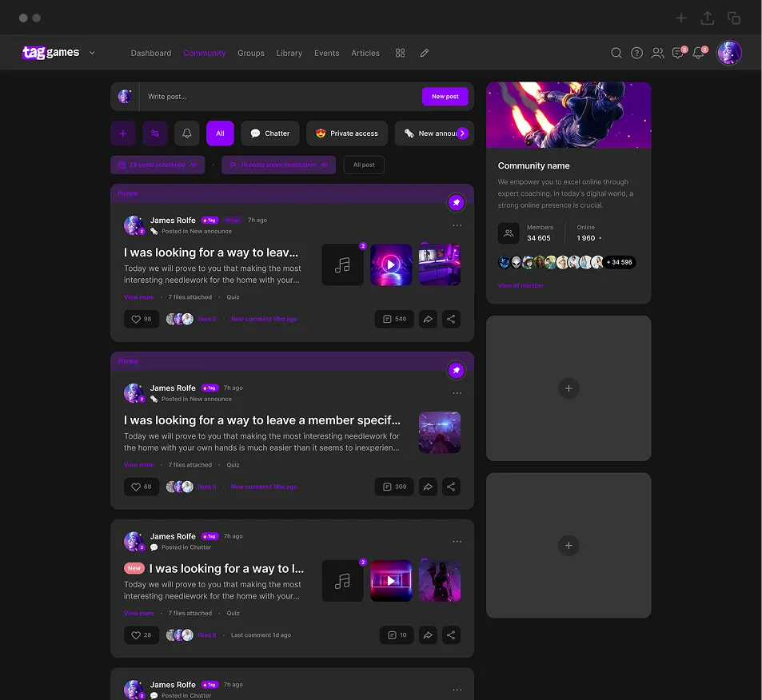The width and height of the screenshot is (762, 700).
Task: Open the search icon in top navigation
Action: pyautogui.click(x=616, y=53)
